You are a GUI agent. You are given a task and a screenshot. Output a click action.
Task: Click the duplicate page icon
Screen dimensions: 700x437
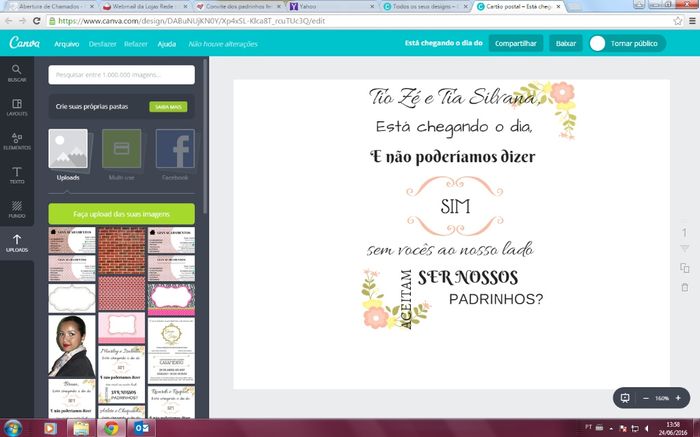684,268
